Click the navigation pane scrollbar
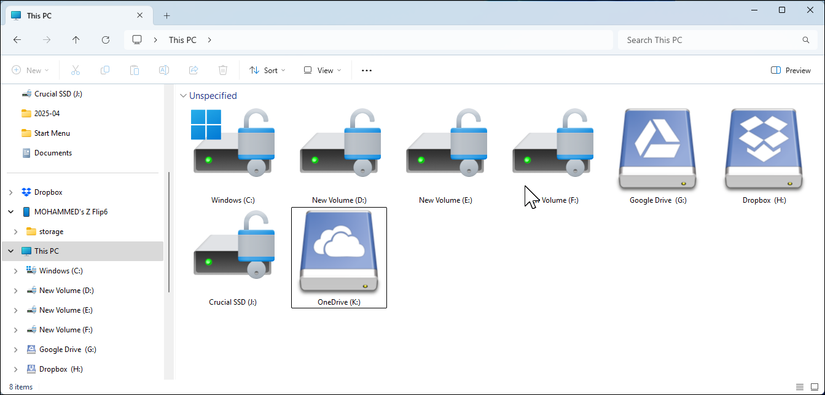 tap(168, 231)
